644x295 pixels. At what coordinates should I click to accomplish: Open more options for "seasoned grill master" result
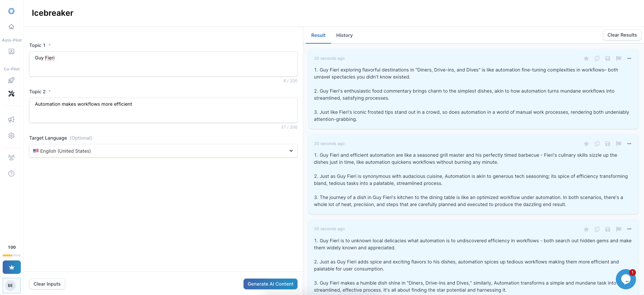[x=629, y=144]
